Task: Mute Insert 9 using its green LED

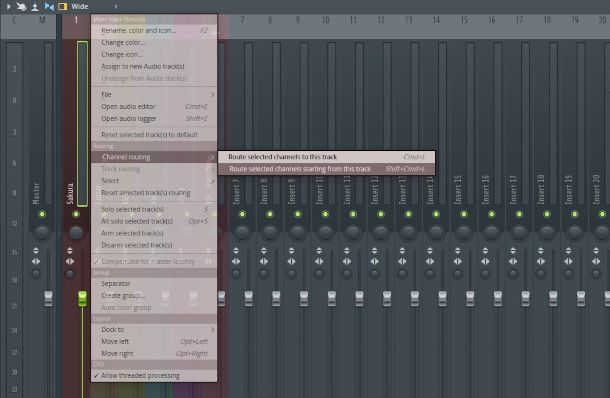Action: point(298,214)
